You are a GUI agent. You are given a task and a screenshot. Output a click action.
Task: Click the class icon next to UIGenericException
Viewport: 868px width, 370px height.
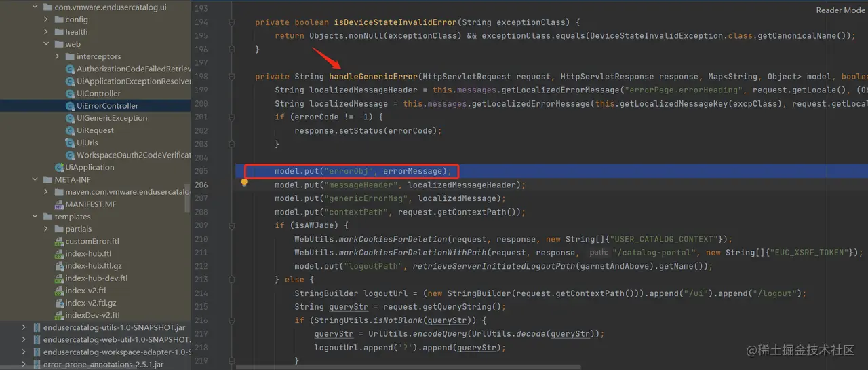pos(71,118)
